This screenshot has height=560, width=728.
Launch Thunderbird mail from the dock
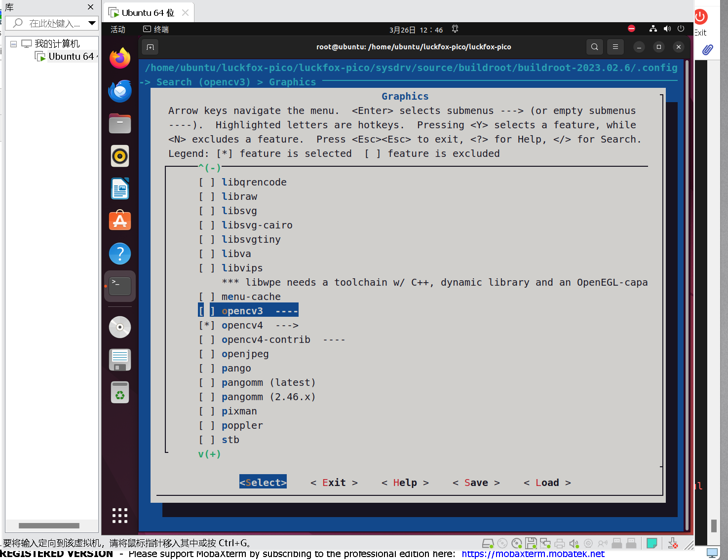tap(120, 91)
